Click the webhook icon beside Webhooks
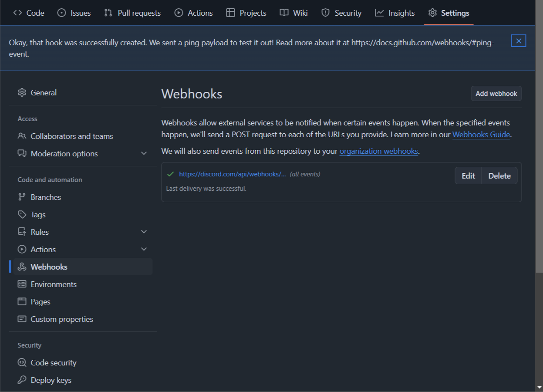This screenshot has height=392, width=543. [22, 267]
